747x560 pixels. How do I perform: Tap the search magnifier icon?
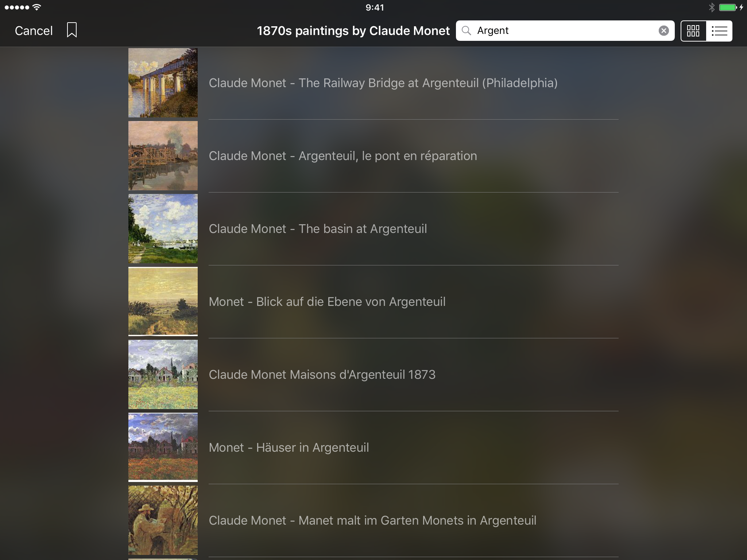click(x=466, y=31)
